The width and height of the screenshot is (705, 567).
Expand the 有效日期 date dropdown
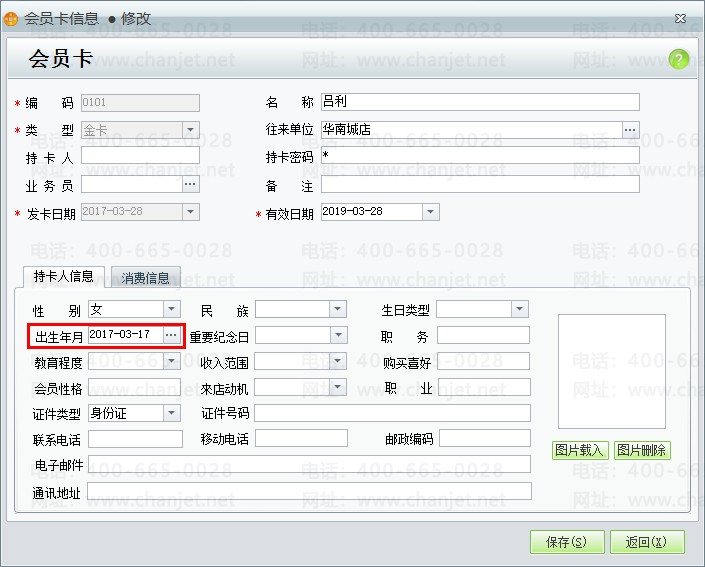point(430,212)
